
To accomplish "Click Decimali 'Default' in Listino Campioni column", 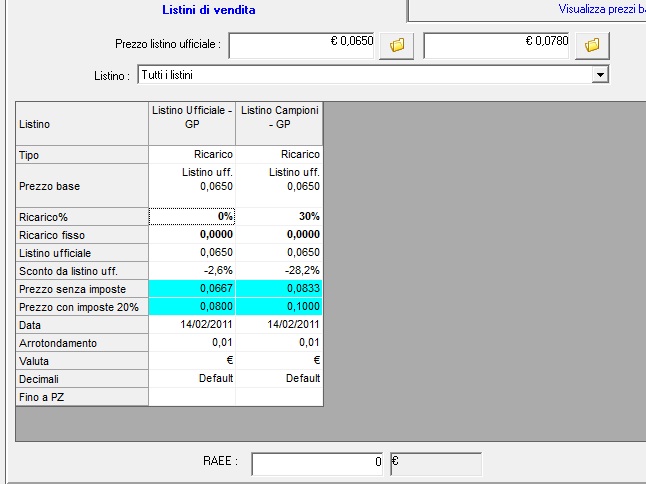I will coord(279,379).
